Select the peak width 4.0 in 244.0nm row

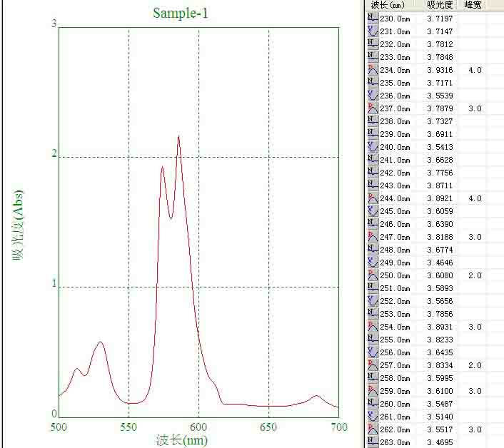pos(475,198)
